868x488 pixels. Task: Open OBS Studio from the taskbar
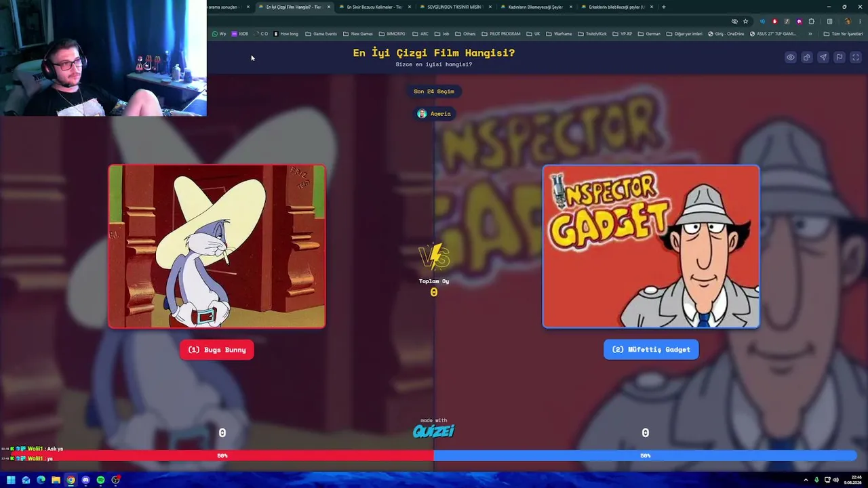[x=115, y=480]
